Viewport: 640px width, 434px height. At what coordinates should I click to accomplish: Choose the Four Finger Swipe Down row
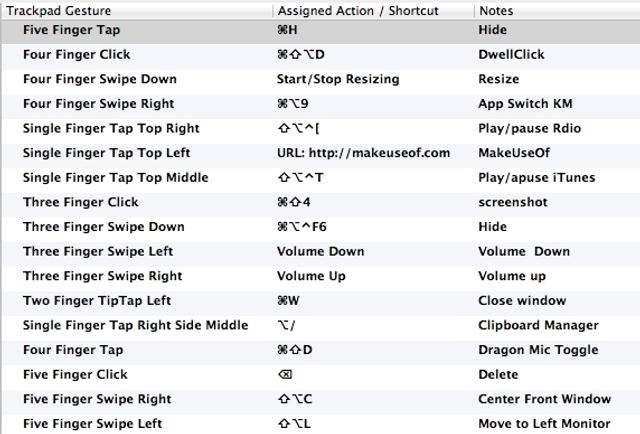99,79
